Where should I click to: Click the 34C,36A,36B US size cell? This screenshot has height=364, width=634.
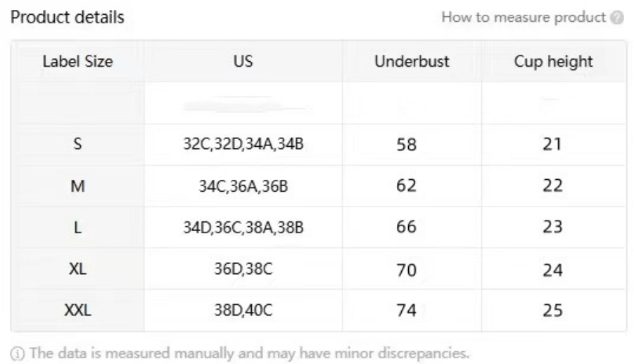click(x=243, y=186)
